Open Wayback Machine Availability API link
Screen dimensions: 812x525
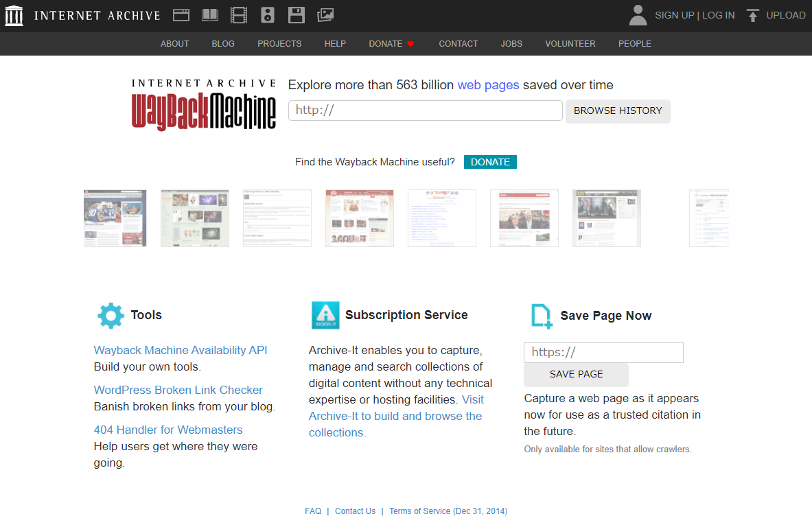coord(181,351)
